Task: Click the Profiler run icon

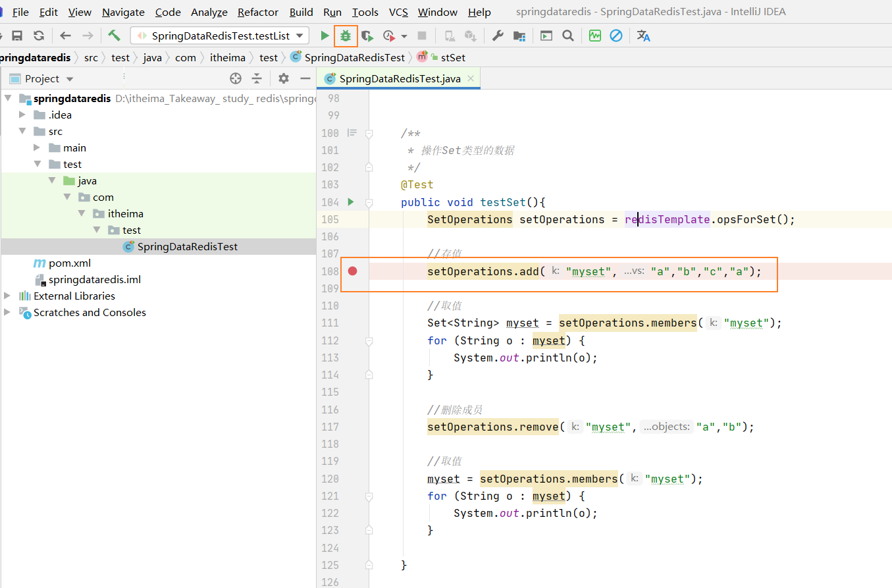Action: (389, 36)
